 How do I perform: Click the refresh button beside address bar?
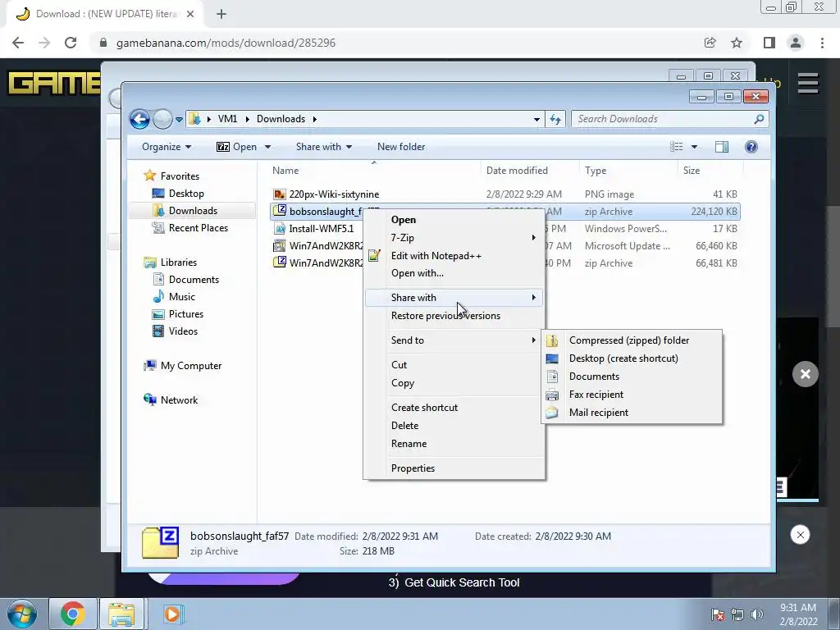point(555,119)
